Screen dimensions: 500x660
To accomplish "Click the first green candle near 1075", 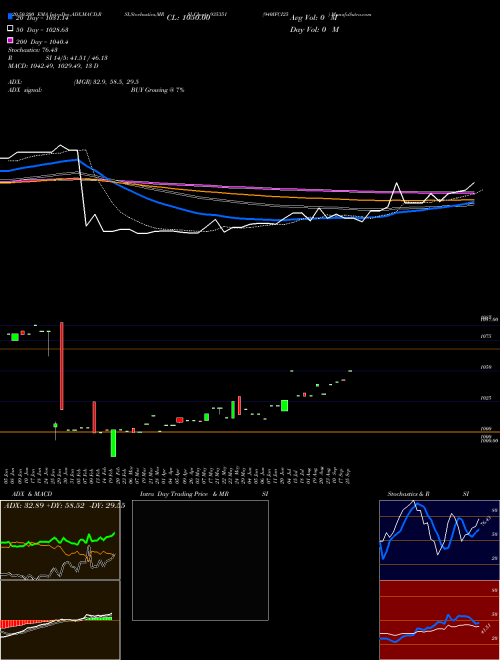I will (15, 337).
